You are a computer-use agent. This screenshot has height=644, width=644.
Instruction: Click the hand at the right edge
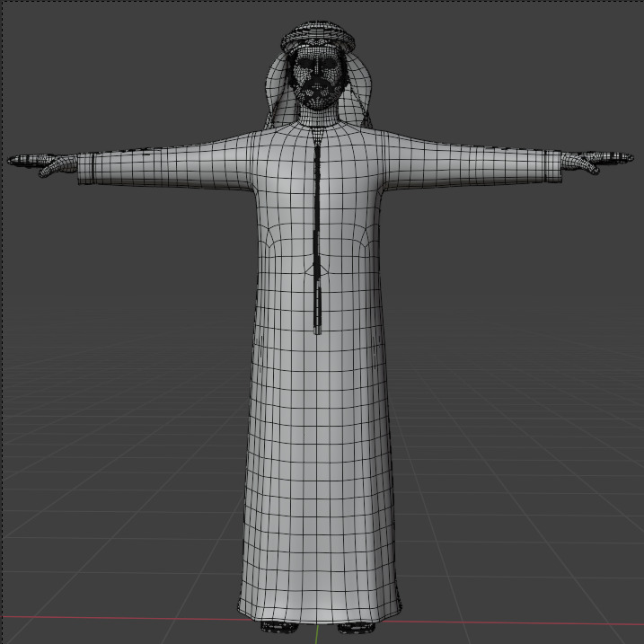(597, 161)
